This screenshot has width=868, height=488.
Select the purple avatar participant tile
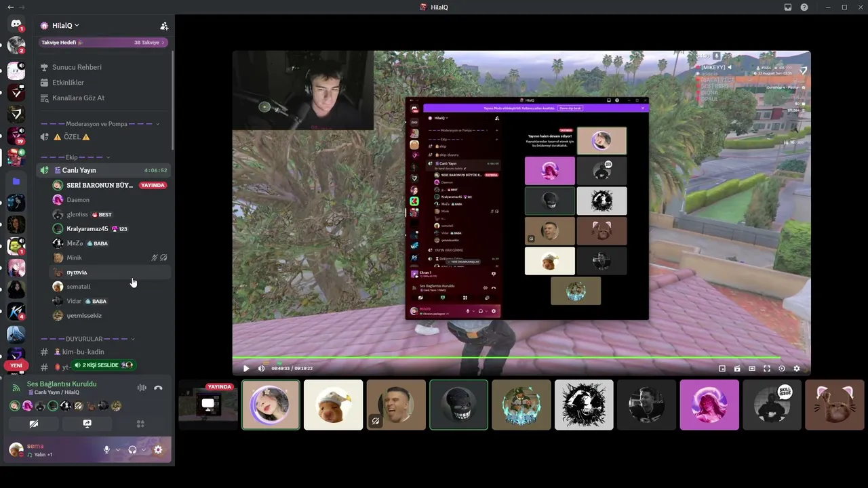[x=709, y=405]
